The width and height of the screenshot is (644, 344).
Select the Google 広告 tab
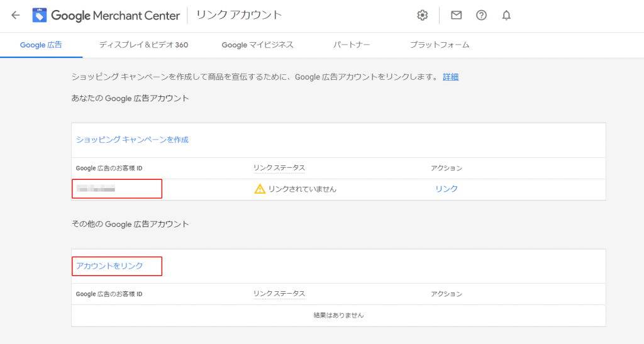pos(41,45)
